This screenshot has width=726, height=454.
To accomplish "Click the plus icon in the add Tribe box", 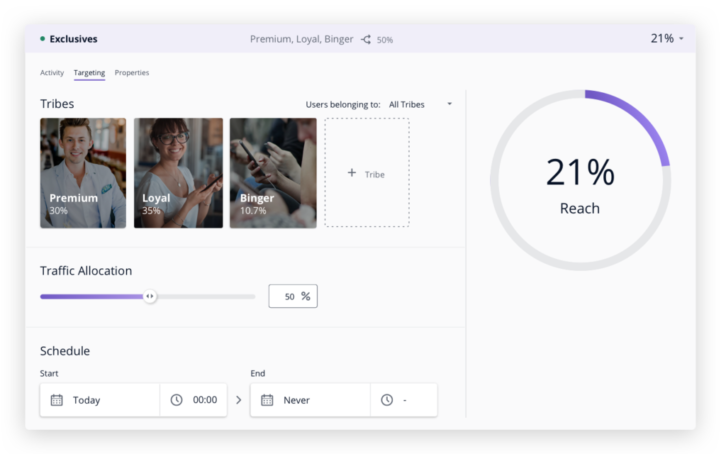I will pyautogui.click(x=352, y=173).
